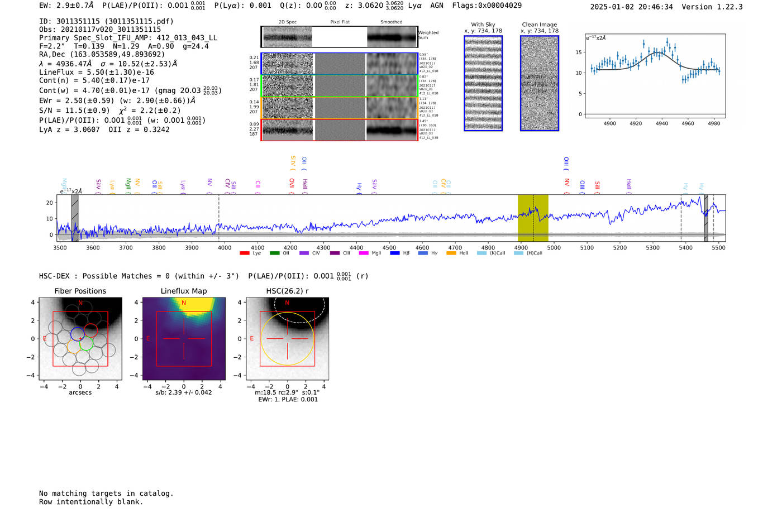782x532 pixels.
Task: Click 'Flags:0x00004029' in the header
Action: (487, 5)
